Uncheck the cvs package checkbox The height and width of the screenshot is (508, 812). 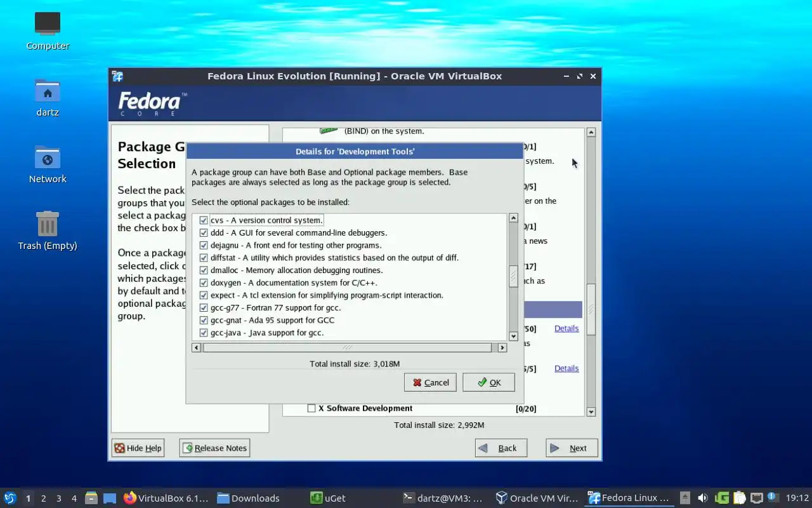click(x=204, y=220)
